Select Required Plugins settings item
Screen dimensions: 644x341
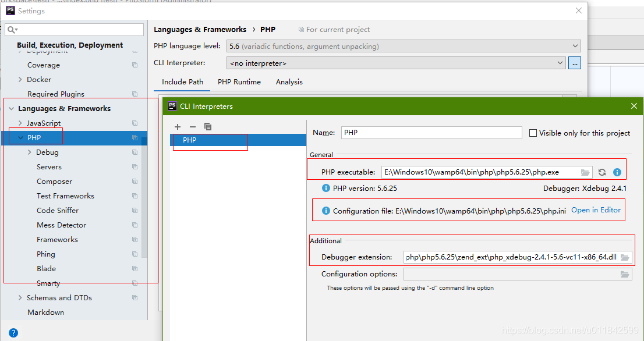click(x=56, y=94)
